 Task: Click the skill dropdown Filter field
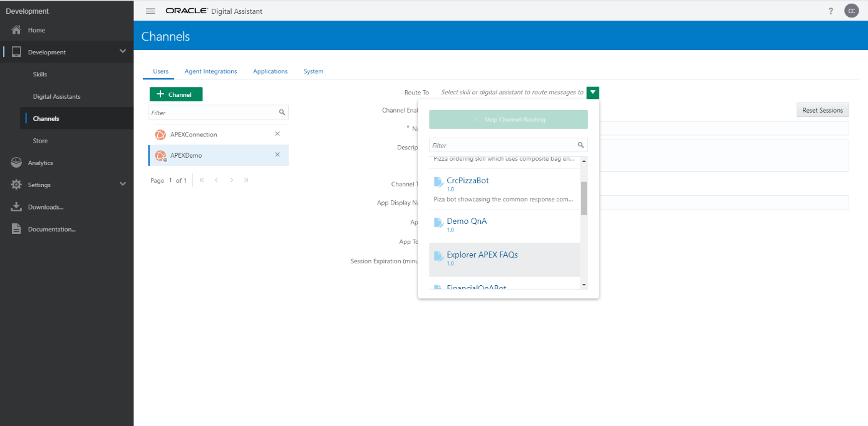pyautogui.click(x=503, y=145)
